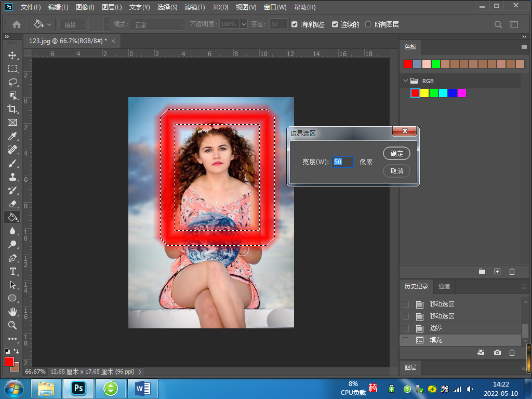Screen dimensions: 532x399
Task: Select the Crop tool
Action: [x=12, y=109]
